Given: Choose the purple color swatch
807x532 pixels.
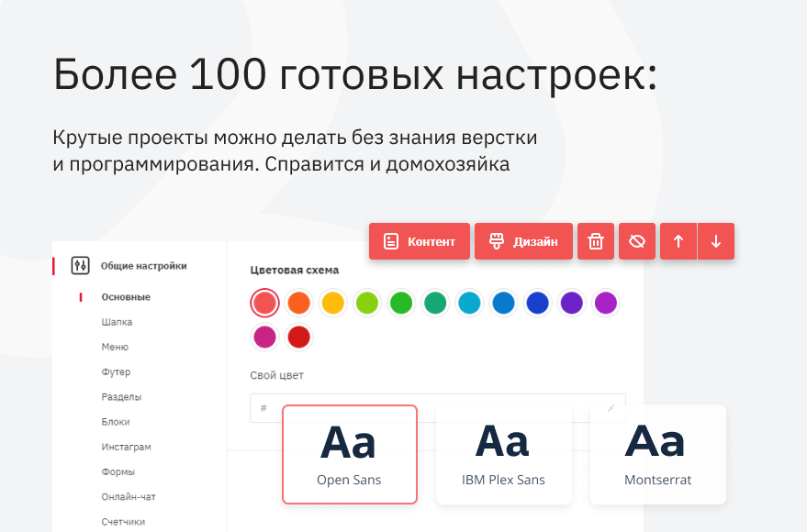Looking at the screenshot, I should click(x=571, y=303).
